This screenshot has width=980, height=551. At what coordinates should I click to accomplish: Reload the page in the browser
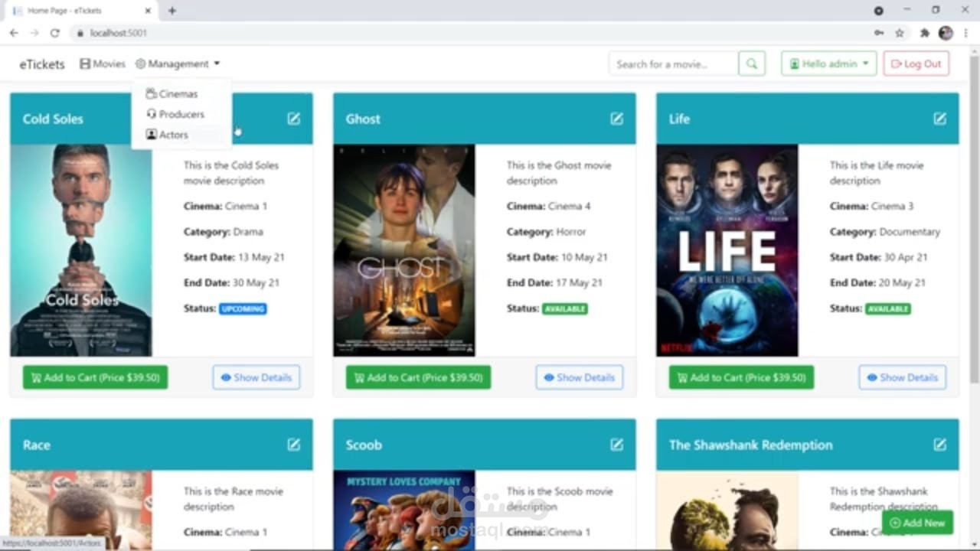click(x=54, y=33)
